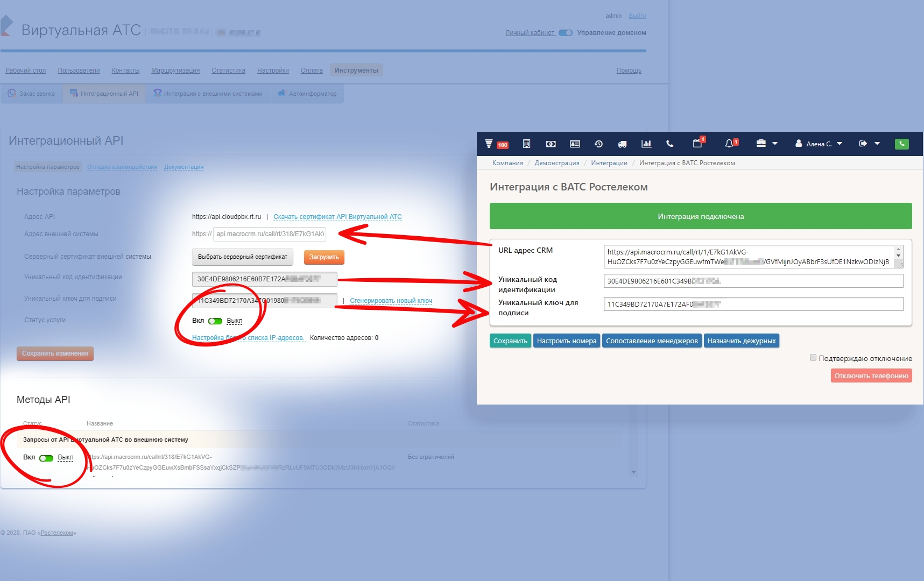Open Интеграция с внешними системами tool
This screenshot has width=924, height=581.
tap(208, 94)
